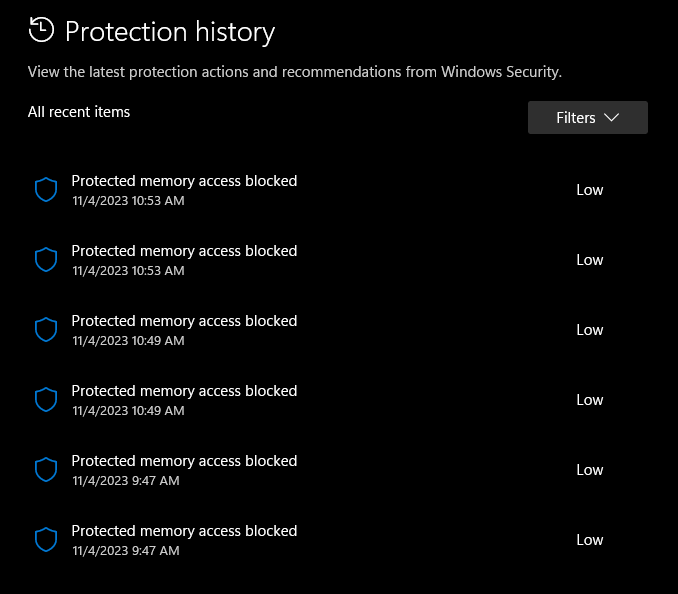
Task: Click the Protection history page title
Action: pyautogui.click(x=170, y=32)
